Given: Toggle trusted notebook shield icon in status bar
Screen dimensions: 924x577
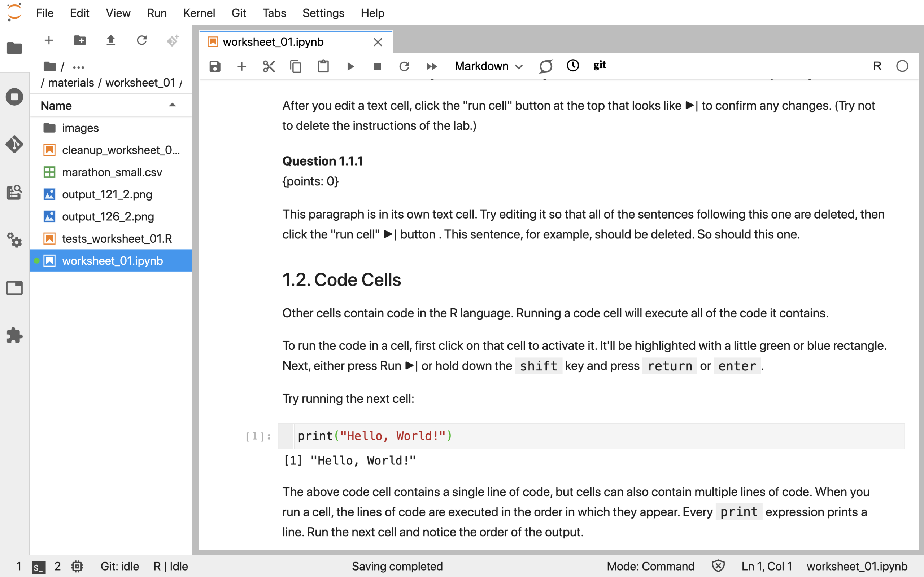Looking at the screenshot, I should [718, 566].
